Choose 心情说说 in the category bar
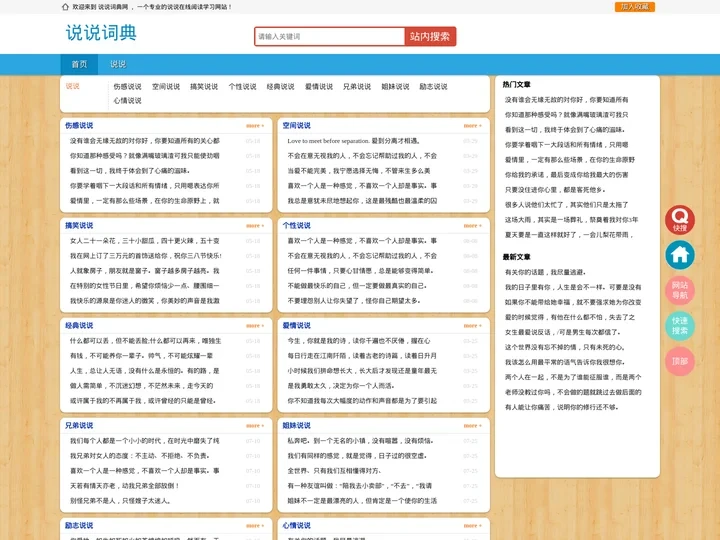The height and width of the screenshot is (540, 720). 127,101
